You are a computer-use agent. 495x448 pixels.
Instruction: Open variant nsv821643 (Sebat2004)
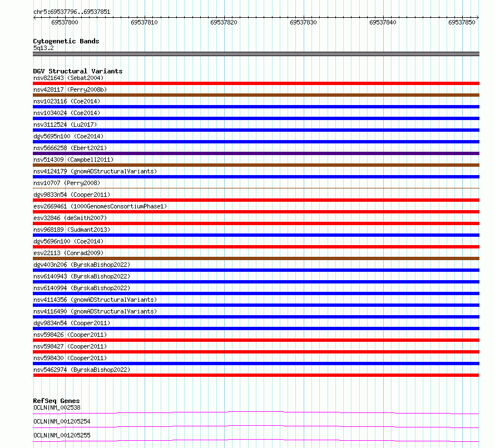68,78
